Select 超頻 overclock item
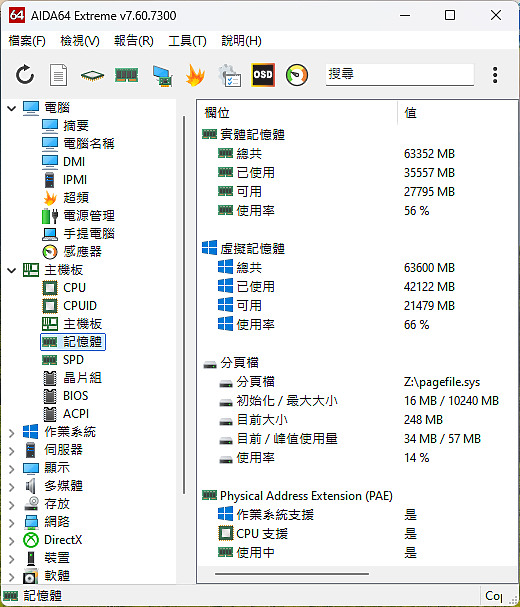520x607 pixels. (x=76, y=197)
